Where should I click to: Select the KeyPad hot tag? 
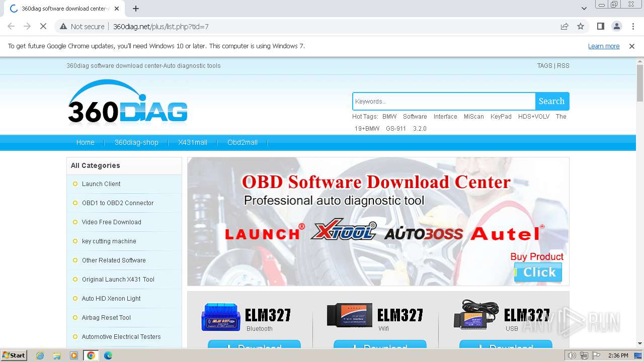pyautogui.click(x=501, y=117)
